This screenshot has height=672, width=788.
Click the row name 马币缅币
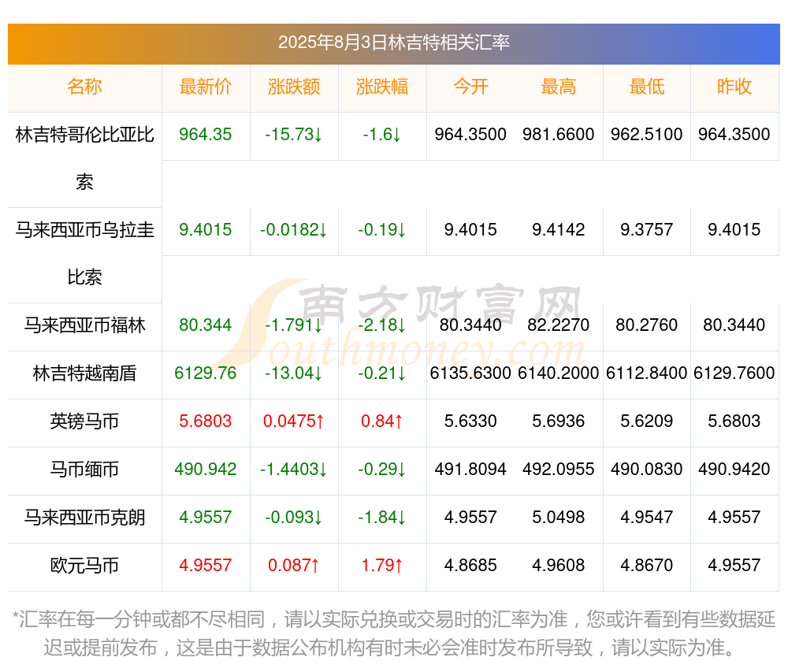click(84, 470)
